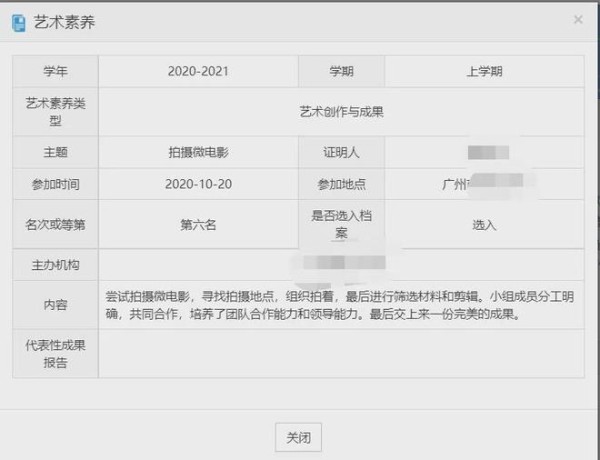Click the 代表性成果报告 label cell
This screenshot has width=600, height=460.
56,354
